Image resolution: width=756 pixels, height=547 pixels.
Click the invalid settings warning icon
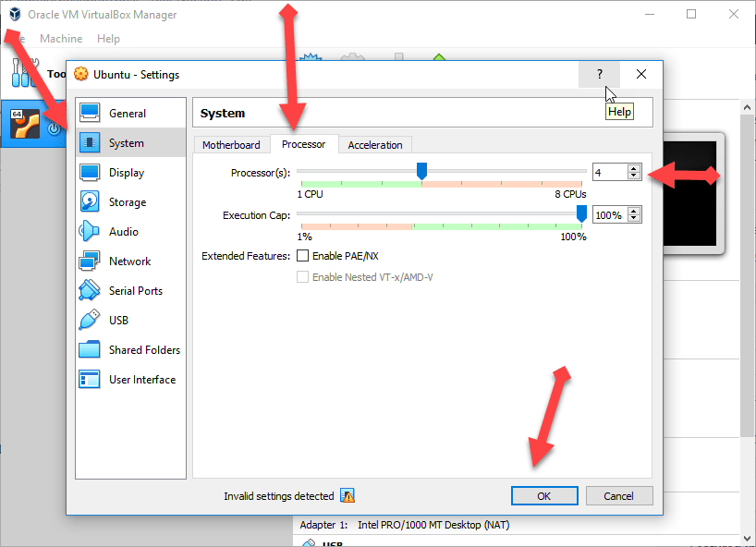point(348,496)
